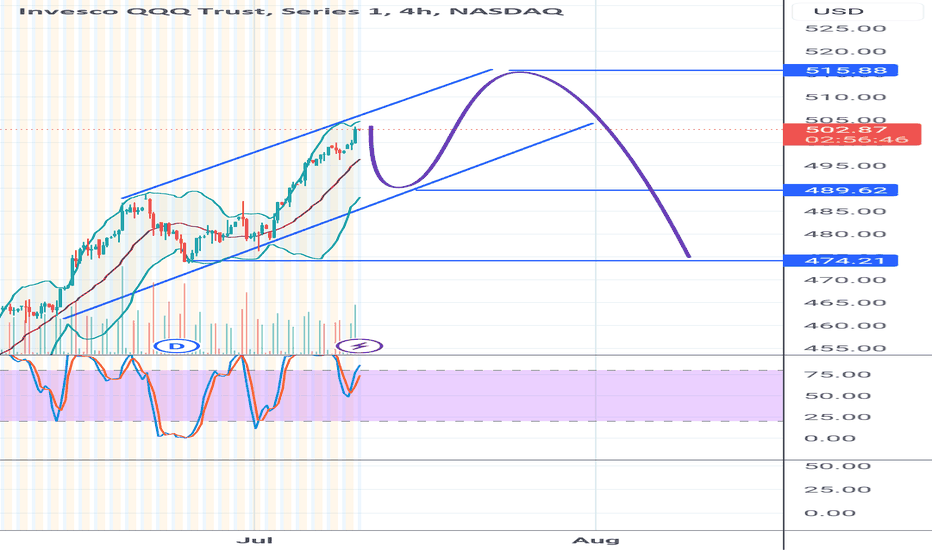The height and width of the screenshot is (550, 932).
Task: Click the Invesco QQQ Trust chart title
Action: 291,11
